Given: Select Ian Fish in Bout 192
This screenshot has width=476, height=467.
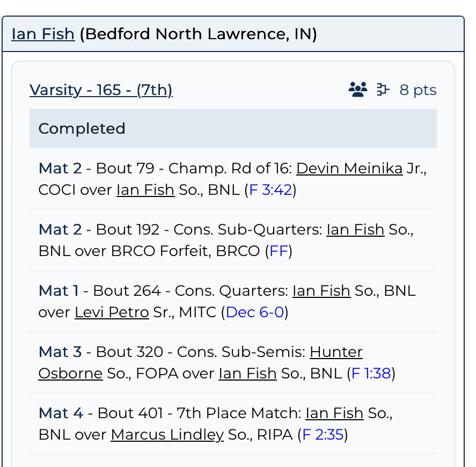Looking at the screenshot, I should 355,230.
